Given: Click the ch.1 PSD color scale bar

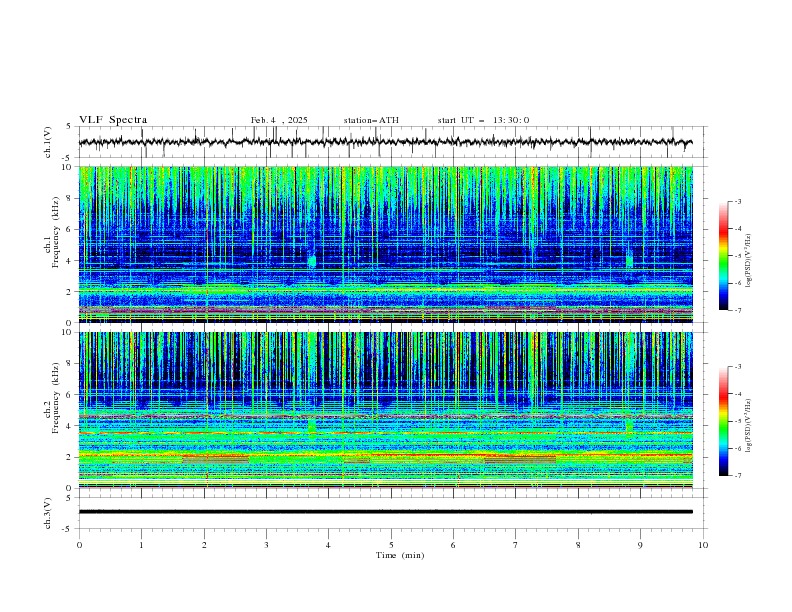Looking at the screenshot, I should 723,256.
